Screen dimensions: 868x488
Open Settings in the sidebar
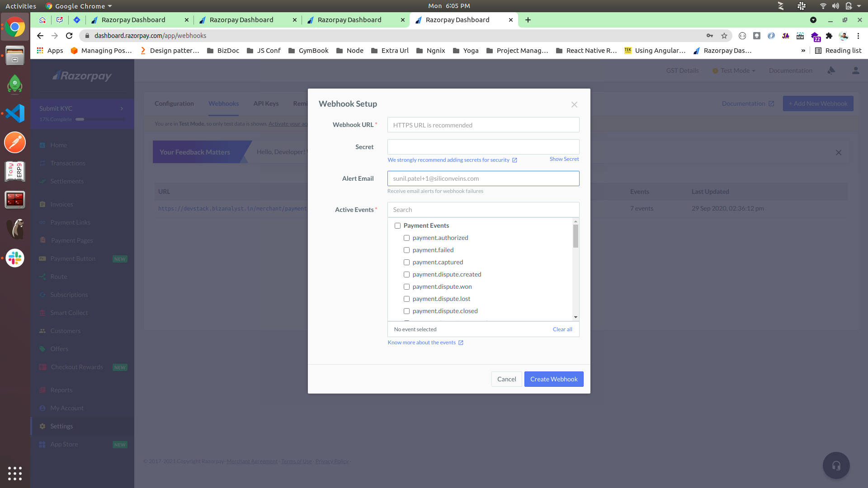pos(61,426)
